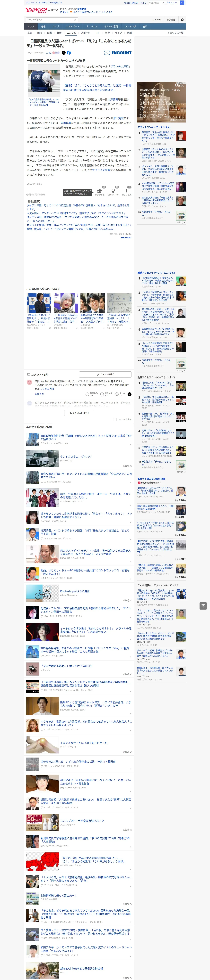This screenshot has height=980, width=210.
Task: Toggle the コメント非表示 checkbox
Action: coord(115,420)
